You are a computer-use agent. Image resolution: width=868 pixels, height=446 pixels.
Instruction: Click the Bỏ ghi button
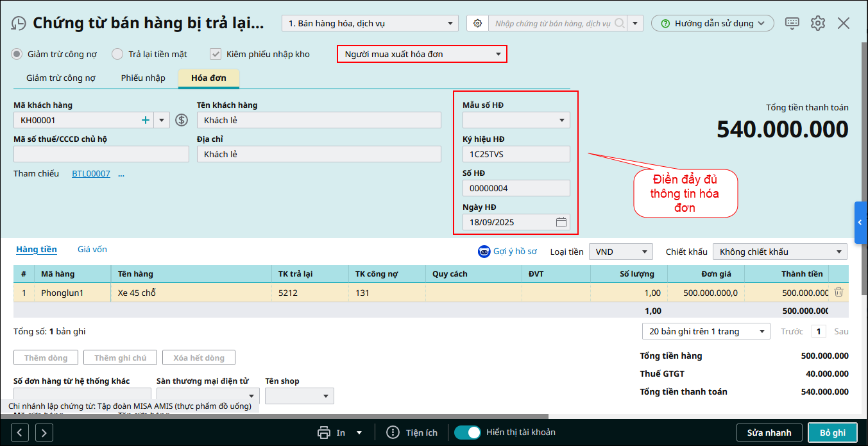point(832,433)
